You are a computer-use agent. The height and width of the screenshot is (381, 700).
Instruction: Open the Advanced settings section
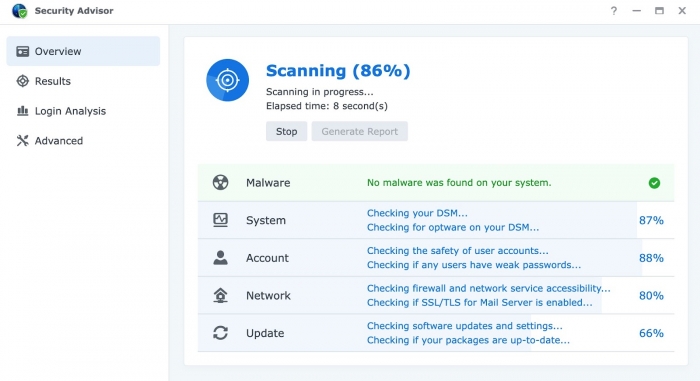83,141
